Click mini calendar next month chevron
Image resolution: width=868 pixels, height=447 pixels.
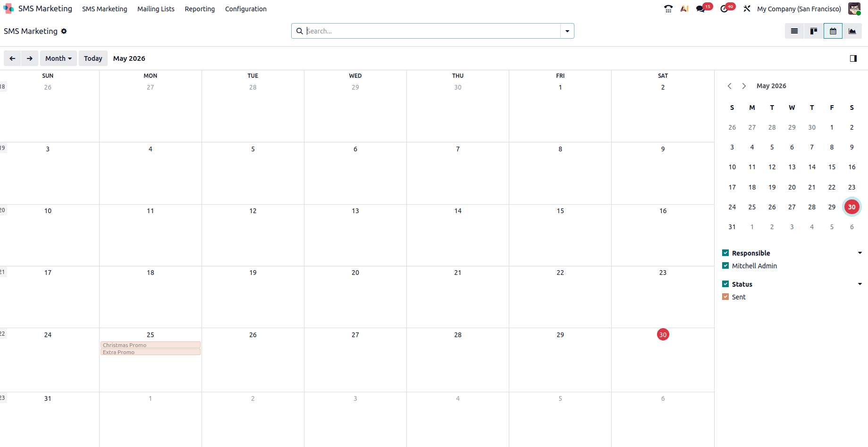[744, 86]
